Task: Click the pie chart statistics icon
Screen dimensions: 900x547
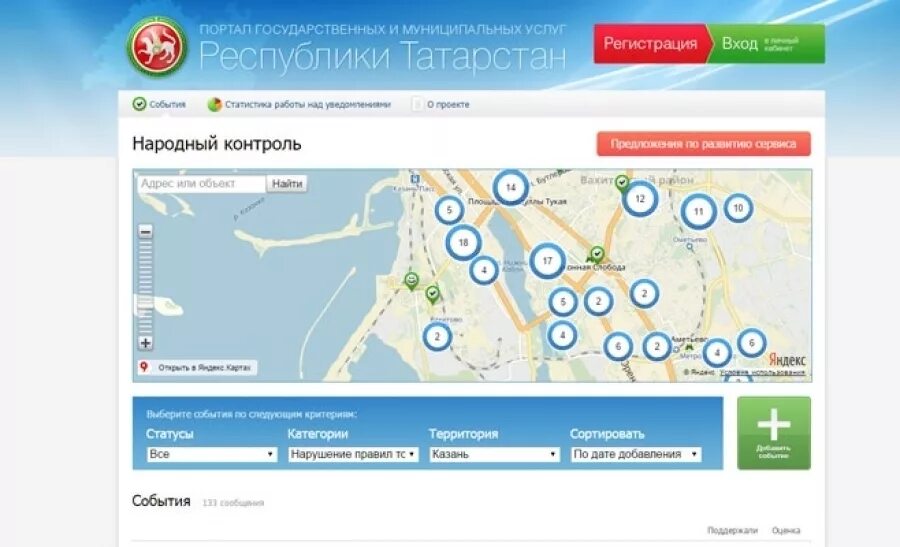Action: point(215,104)
